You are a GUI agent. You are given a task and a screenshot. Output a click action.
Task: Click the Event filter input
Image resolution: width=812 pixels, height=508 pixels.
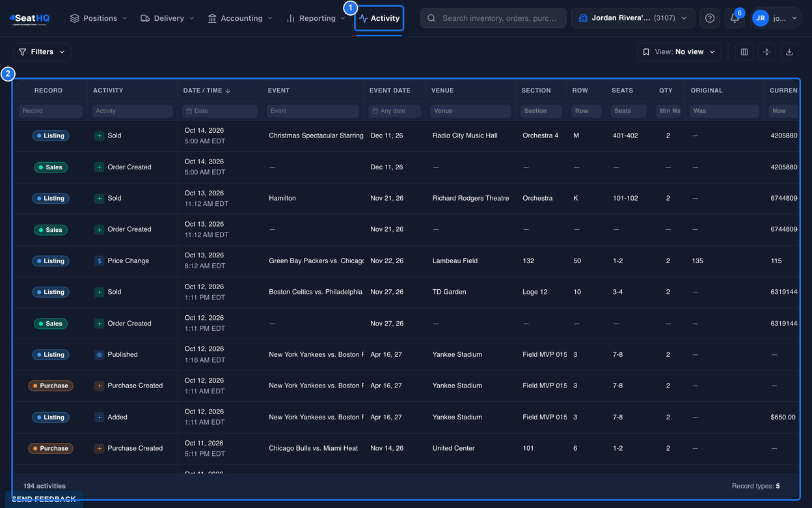(313, 111)
